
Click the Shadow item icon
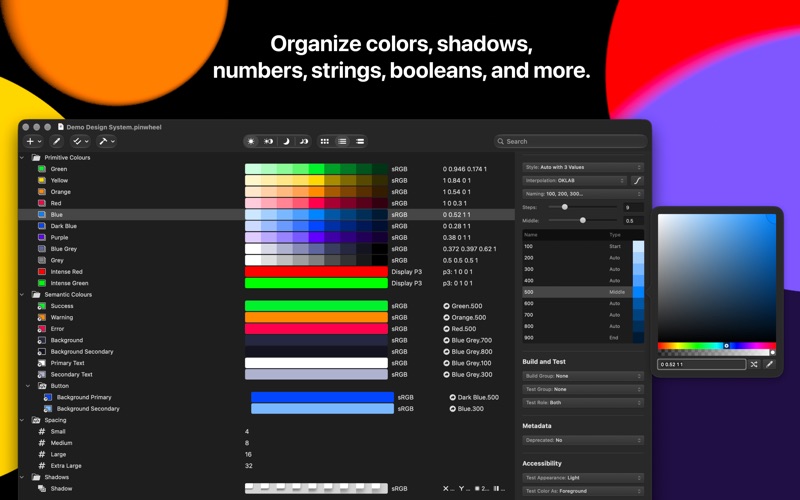tap(42, 489)
